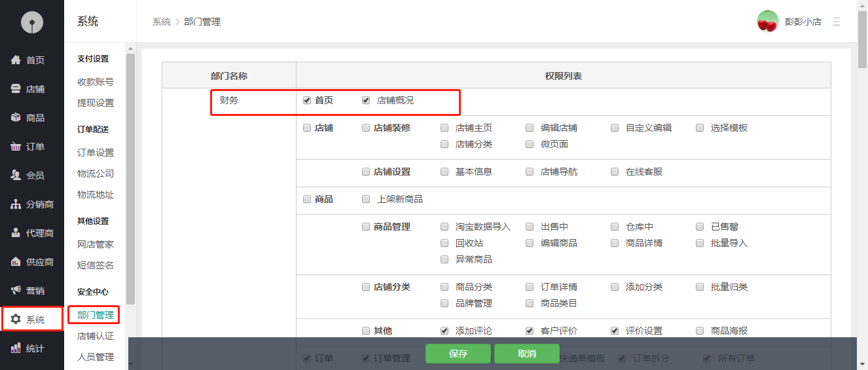Open the 营销 megaphone icon
Screen dimensions: 868x370
tap(16, 291)
